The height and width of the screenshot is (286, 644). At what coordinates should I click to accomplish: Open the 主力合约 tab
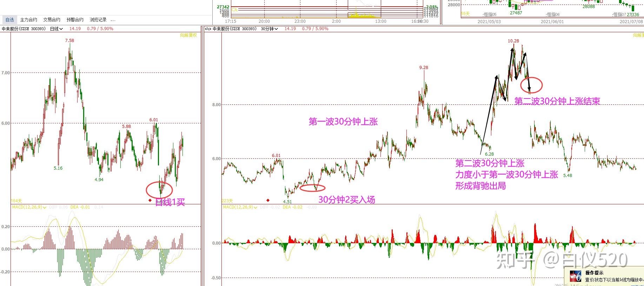(x=28, y=20)
